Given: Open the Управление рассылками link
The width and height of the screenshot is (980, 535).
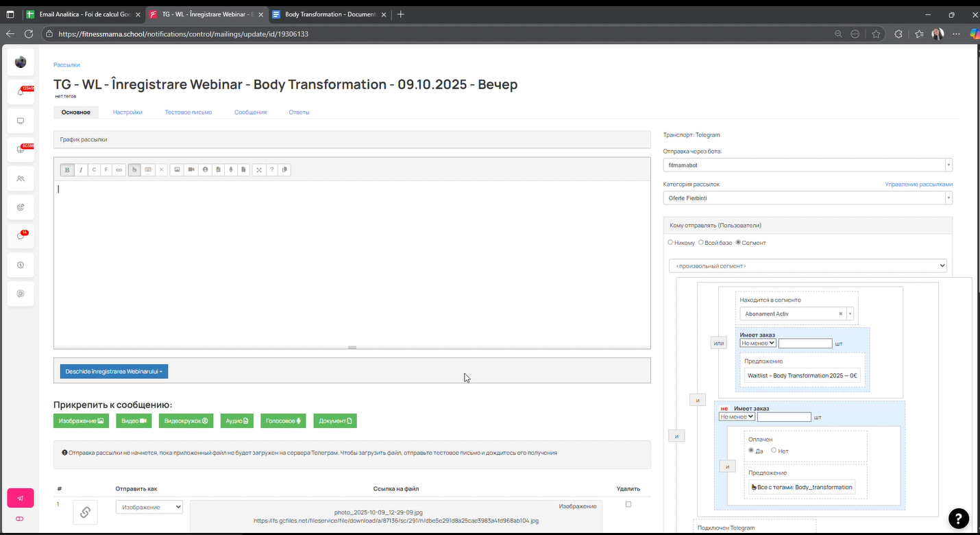Looking at the screenshot, I should (918, 185).
